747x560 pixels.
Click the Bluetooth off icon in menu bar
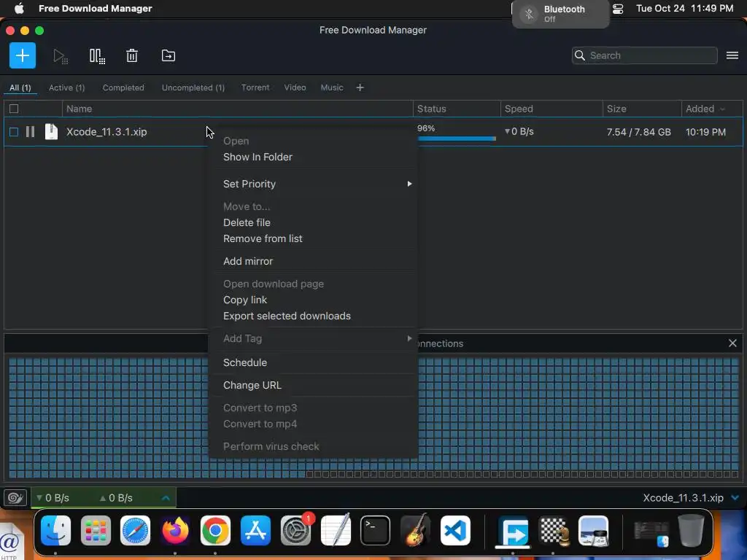click(528, 13)
